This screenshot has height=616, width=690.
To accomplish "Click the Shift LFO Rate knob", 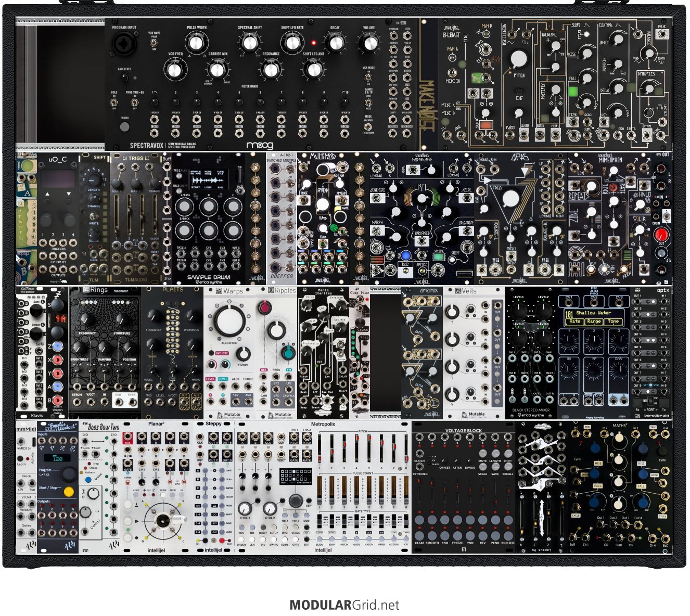I will coord(292,43).
